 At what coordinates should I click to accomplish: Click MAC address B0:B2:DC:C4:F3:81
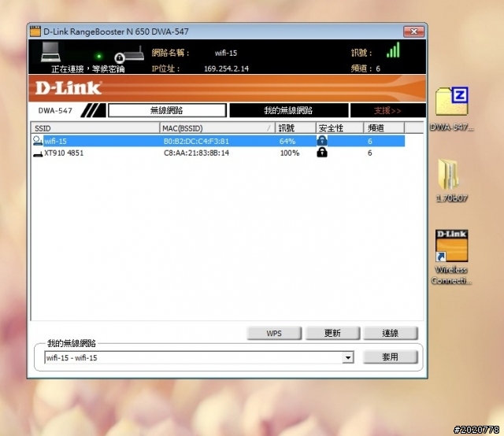point(196,142)
